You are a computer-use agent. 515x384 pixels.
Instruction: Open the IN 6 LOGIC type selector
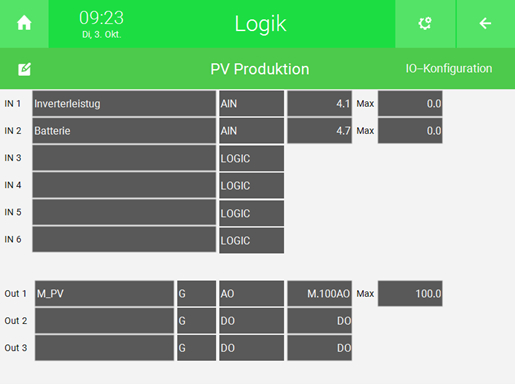point(252,240)
